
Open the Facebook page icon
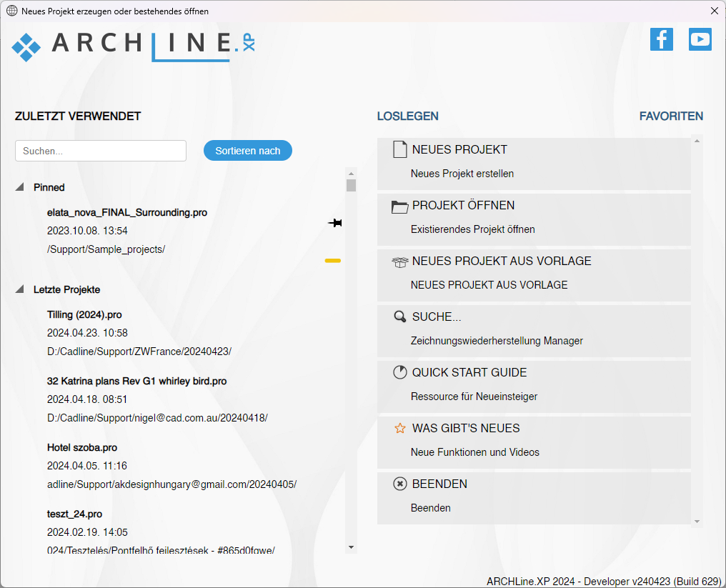click(661, 39)
